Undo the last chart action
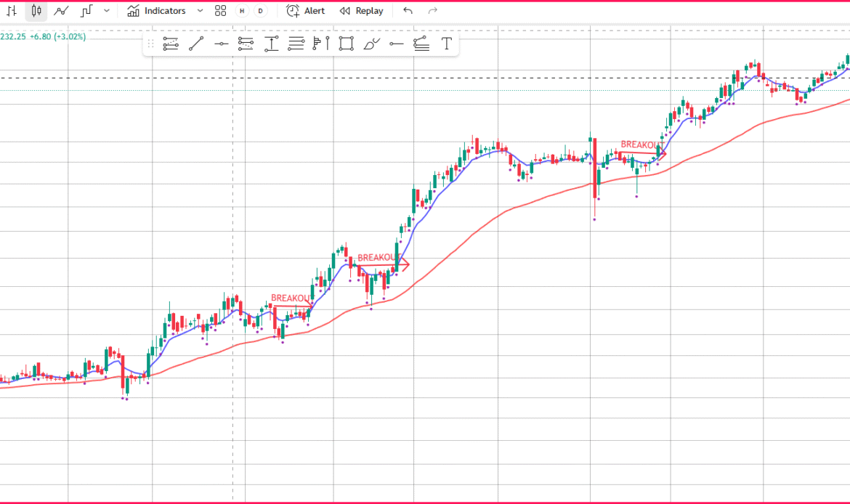The height and width of the screenshot is (504, 850). pos(408,11)
